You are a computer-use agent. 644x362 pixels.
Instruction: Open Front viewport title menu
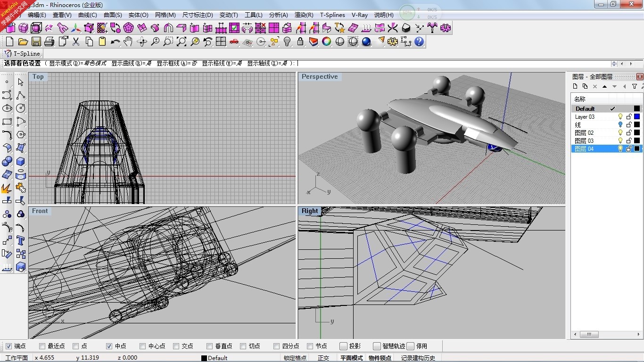coord(40,211)
